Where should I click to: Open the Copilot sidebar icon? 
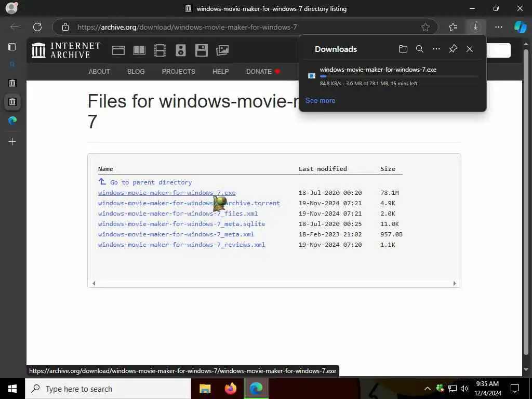pyautogui.click(x=521, y=27)
